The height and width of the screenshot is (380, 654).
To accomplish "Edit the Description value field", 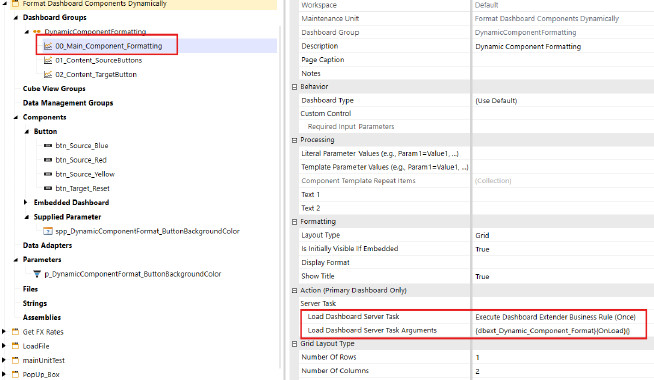I will [x=563, y=46].
